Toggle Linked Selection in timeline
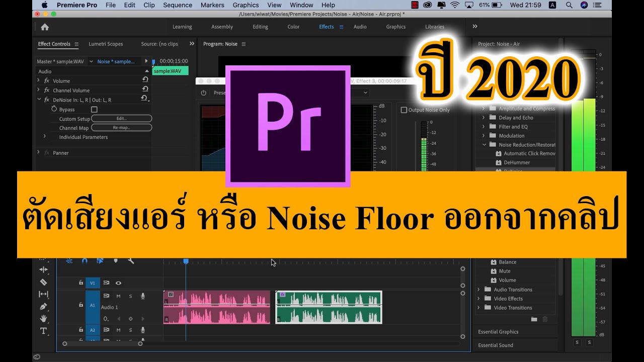The height and width of the screenshot is (362, 644). [x=100, y=260]
